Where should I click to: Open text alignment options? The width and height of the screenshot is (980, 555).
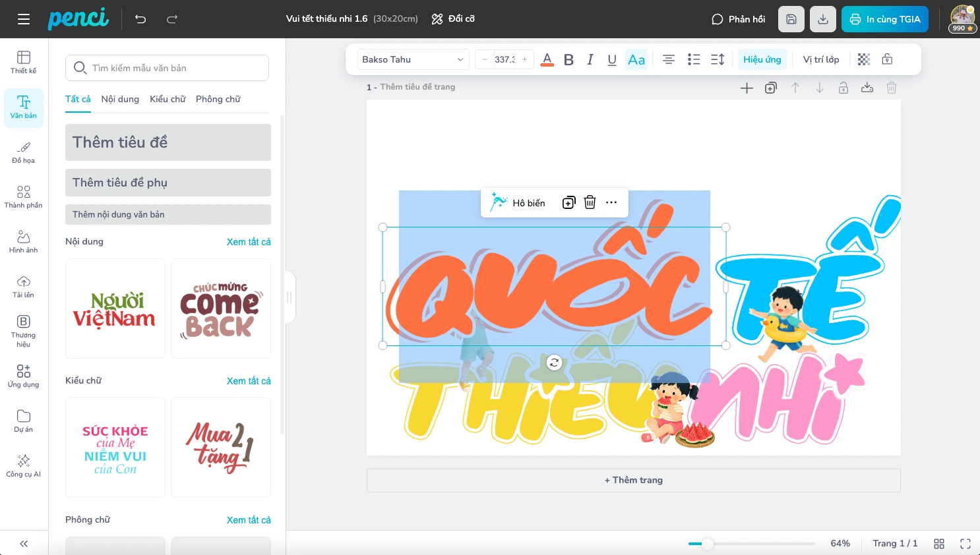point(669,59)
